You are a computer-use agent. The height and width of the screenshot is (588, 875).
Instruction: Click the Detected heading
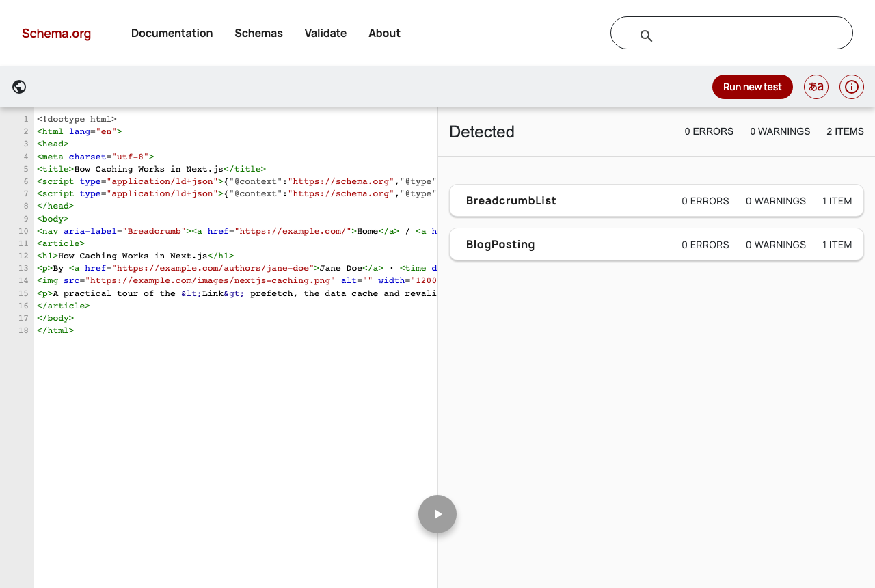click(482, 132)
